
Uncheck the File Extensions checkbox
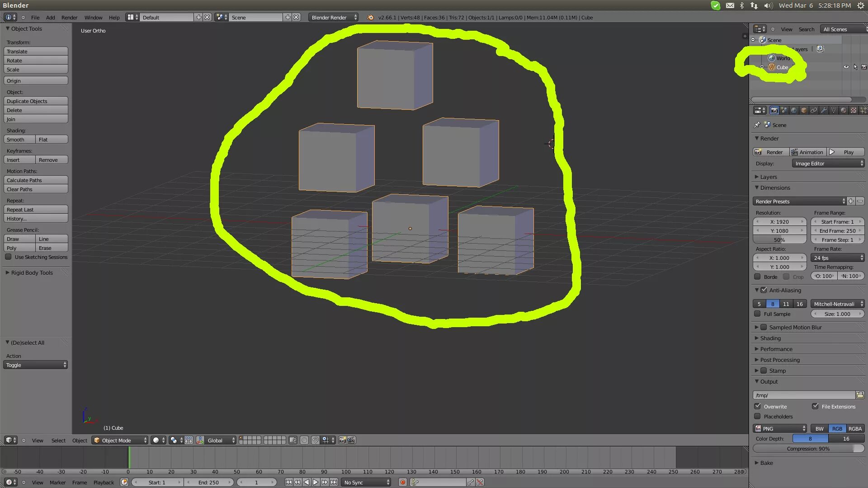point(815,406)
